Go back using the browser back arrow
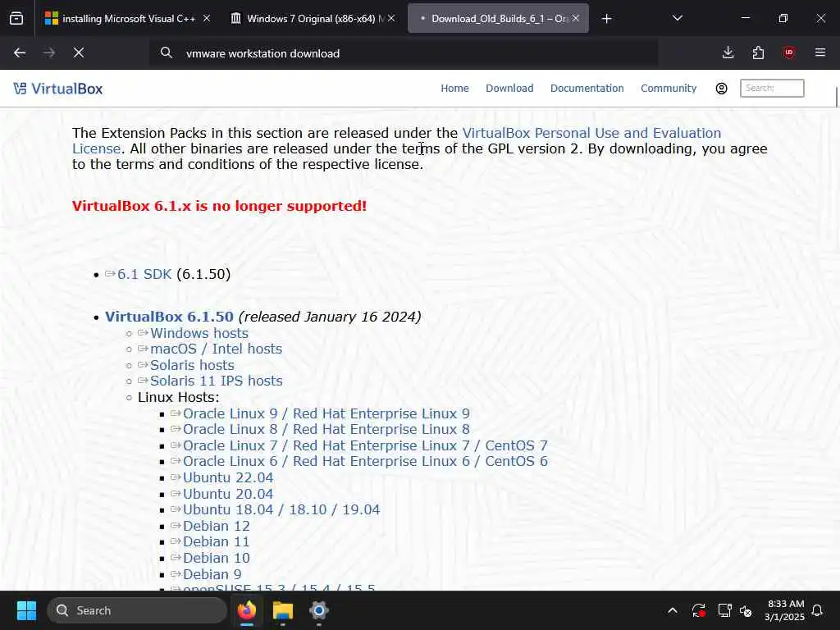The width and height of the screenshot is (840, 630). [x=20, y=52]
